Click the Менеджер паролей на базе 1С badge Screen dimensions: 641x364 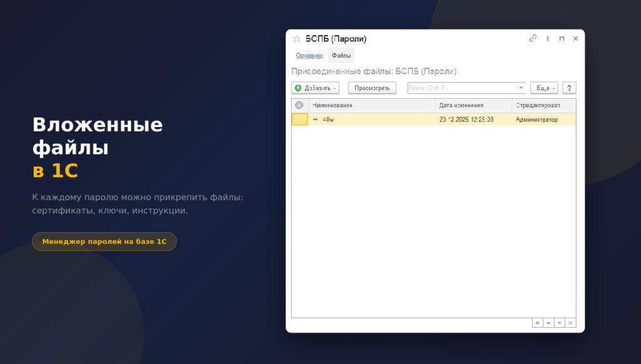pos(105,241)
